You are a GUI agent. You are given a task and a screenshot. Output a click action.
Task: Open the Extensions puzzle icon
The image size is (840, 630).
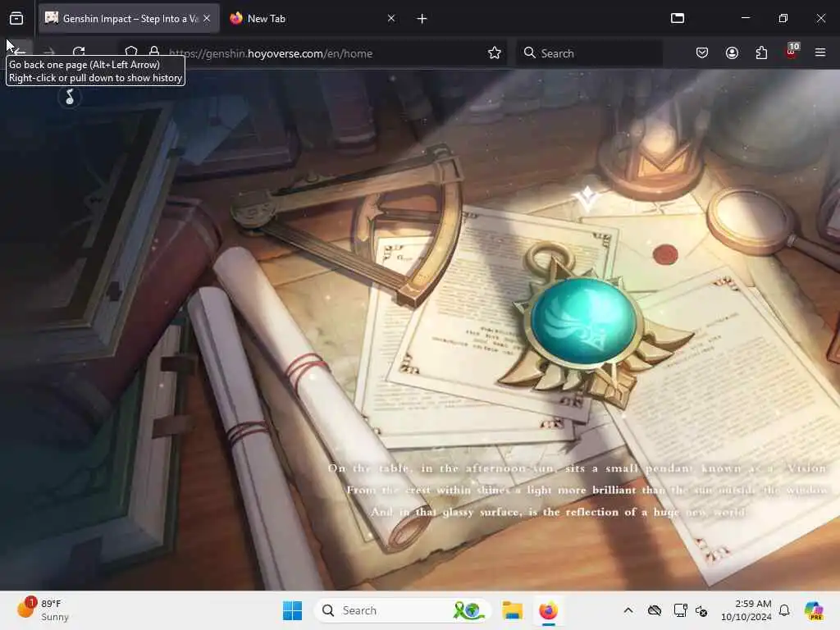point(761,52)
